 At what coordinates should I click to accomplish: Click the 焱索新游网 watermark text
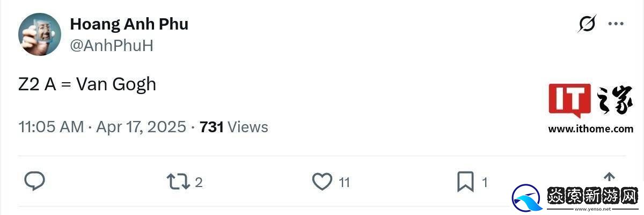[591, 196]
